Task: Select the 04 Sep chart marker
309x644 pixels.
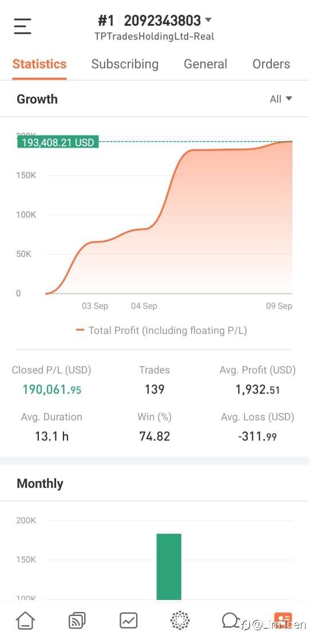Action: pos(144,306)
